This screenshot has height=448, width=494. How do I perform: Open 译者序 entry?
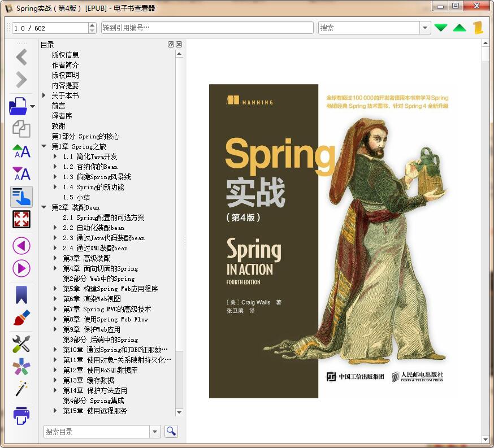62,116
